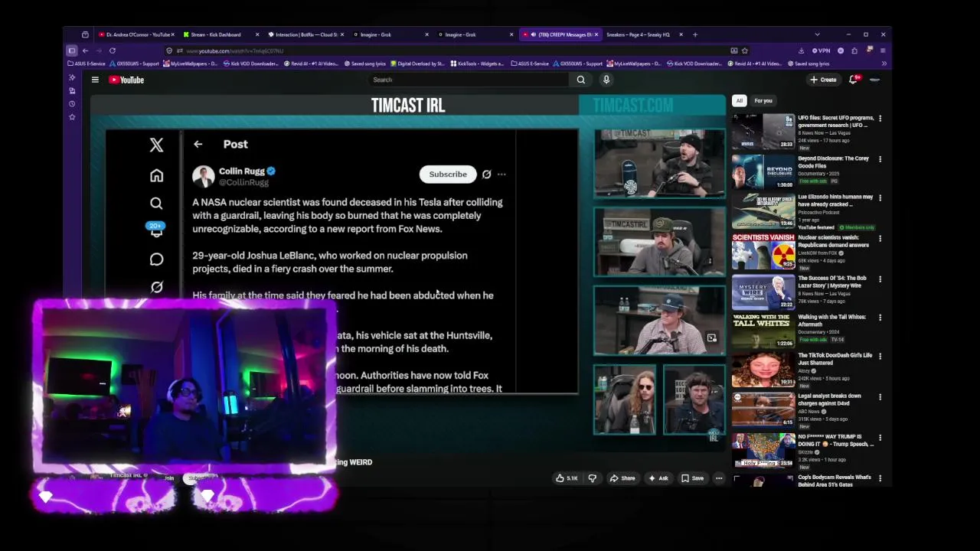Open options for Walking with Tall Whites video
The height and width of the screenshot is (551, 980).
[880, 318]
